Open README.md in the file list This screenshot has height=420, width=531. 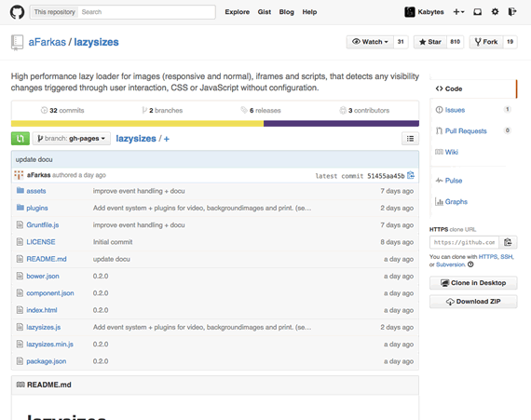click(x=47, y=259)
